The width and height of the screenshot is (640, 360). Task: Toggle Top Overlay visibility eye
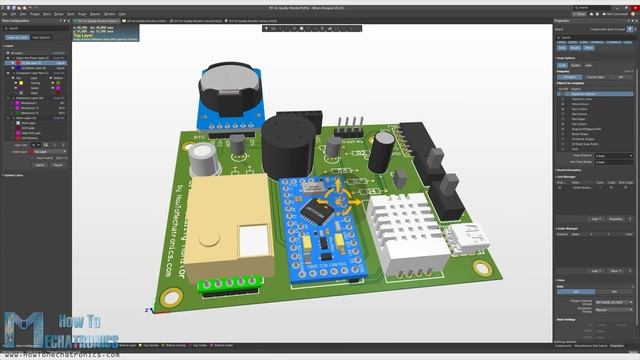(x=16, y=83)
